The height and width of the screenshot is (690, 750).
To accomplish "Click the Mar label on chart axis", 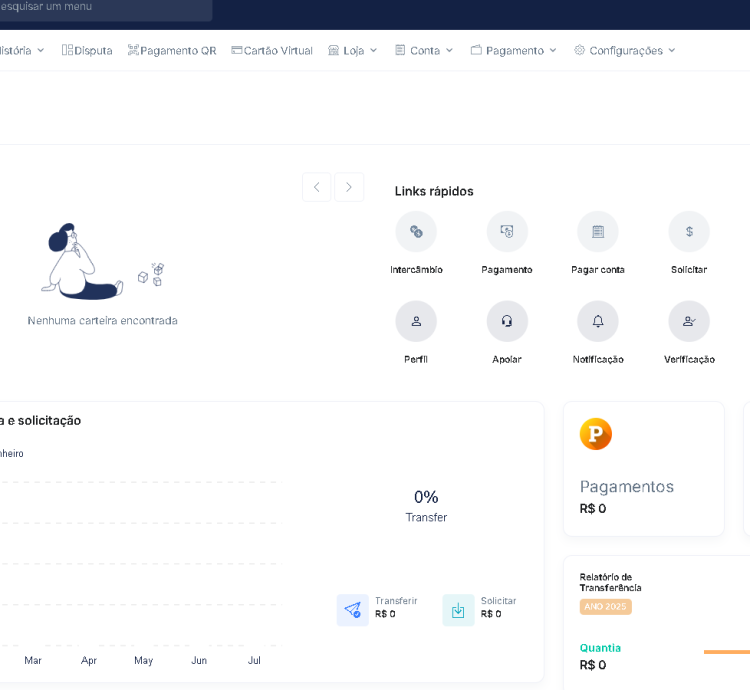I will click(33, 660).
